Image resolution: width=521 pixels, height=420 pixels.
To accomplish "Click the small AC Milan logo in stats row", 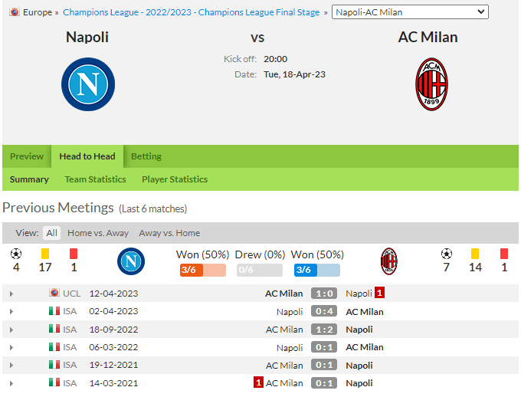I will (x=388, y=261).
